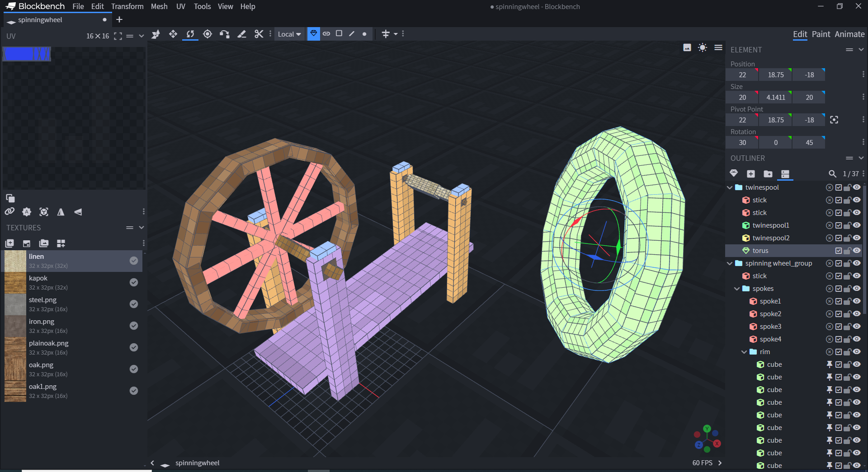Select the torus element in outliner
Viewport: 868px width, 472px height.
[x=760, y=251]
